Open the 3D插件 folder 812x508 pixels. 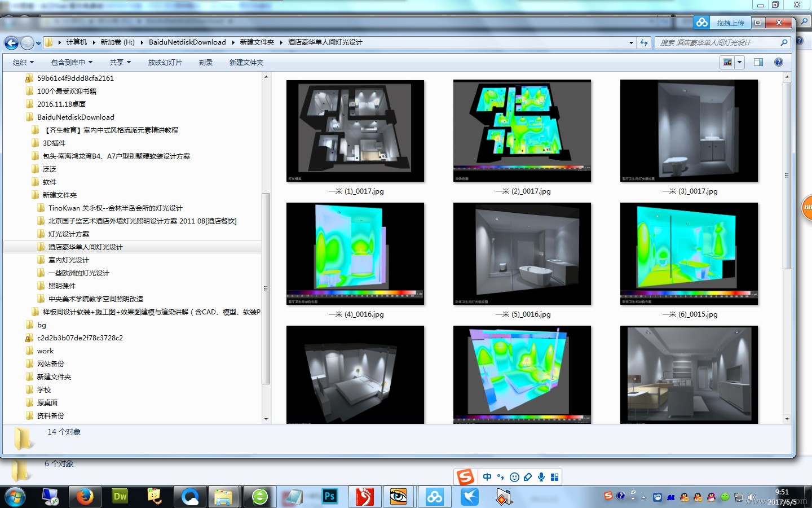(54, 143)
